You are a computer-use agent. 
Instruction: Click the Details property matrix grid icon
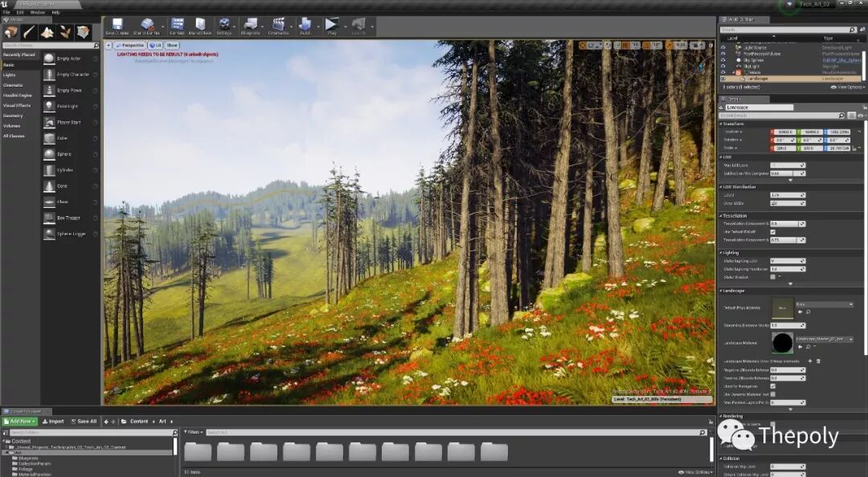click(x=852, y=116)
